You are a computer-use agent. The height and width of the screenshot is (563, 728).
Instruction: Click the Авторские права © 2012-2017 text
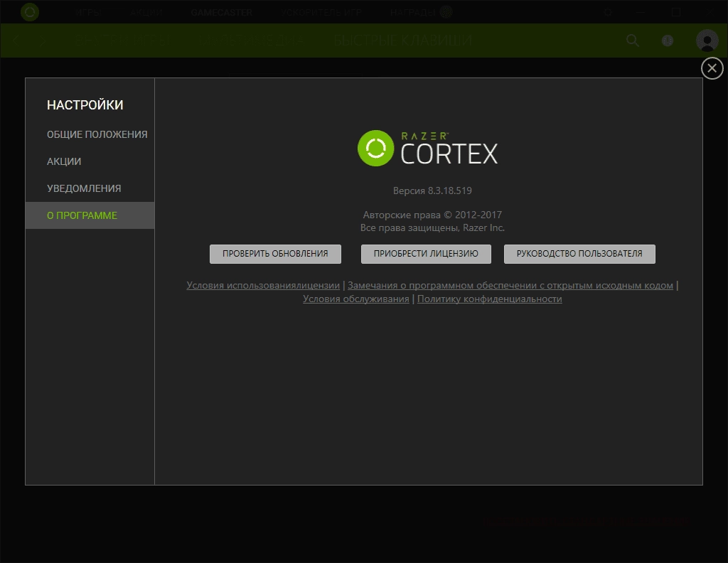pos(432,215)
